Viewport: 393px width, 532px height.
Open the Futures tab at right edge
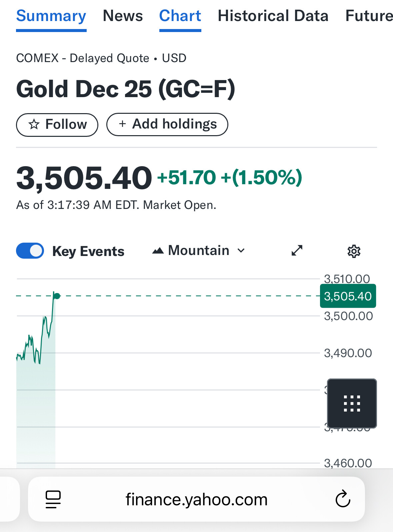369,16
